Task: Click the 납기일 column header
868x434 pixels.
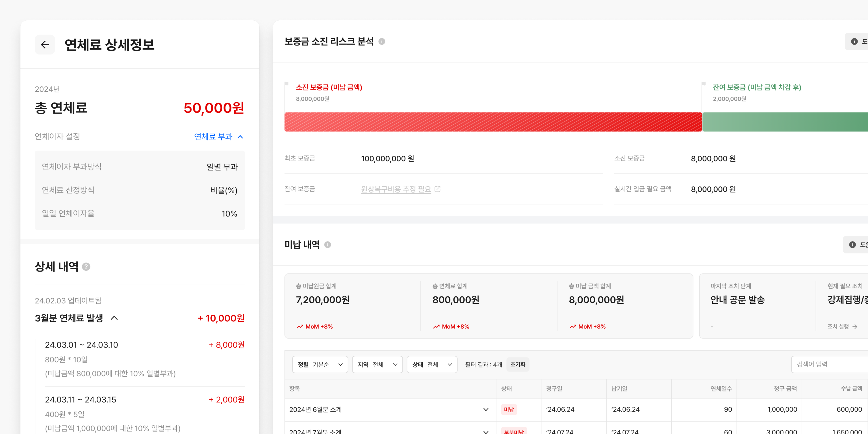Action: pyautogui.click(x=639, y=389)
